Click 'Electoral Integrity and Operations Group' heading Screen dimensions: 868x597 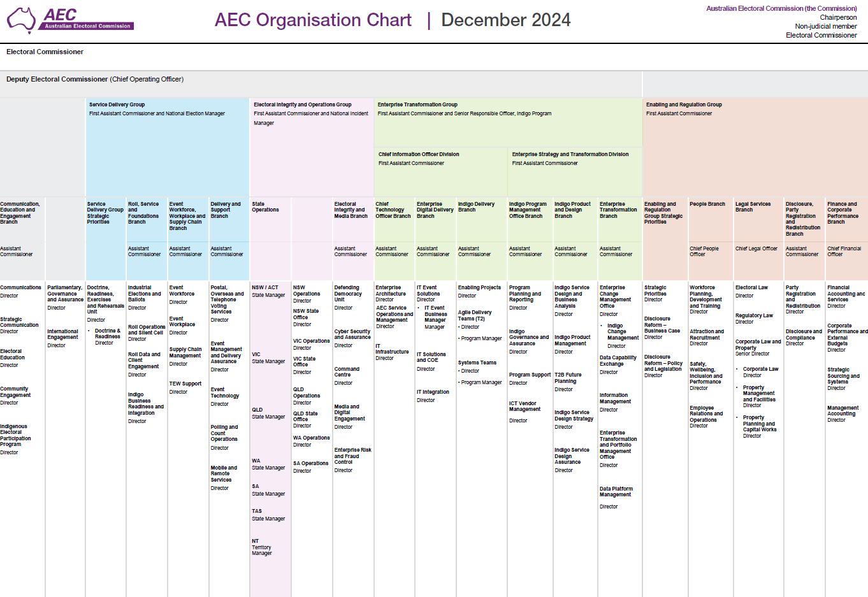point(302,104)
